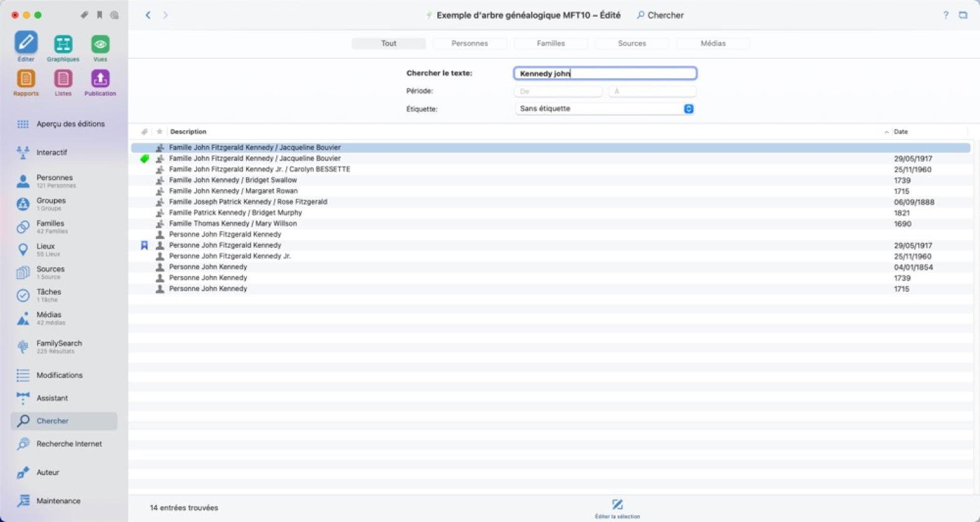
Task: Click the Chercher le texte field
Action: [x=605, y=73]
